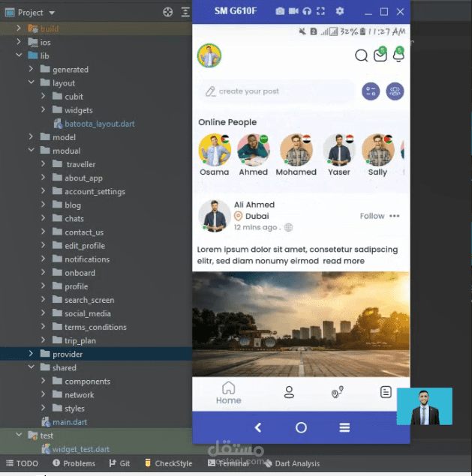Collapse the lib folder
This screenshot has width=472, height=476.
click(x=19, y=55)
